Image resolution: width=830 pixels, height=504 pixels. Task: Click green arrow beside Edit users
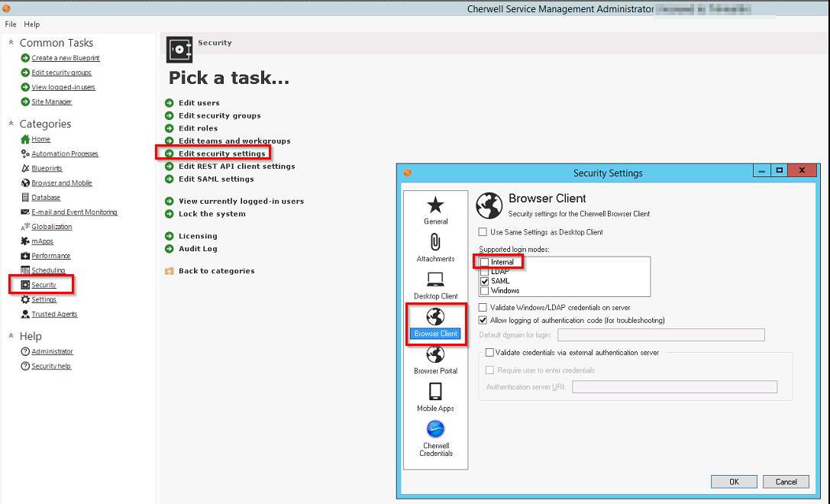coord(170,103)
